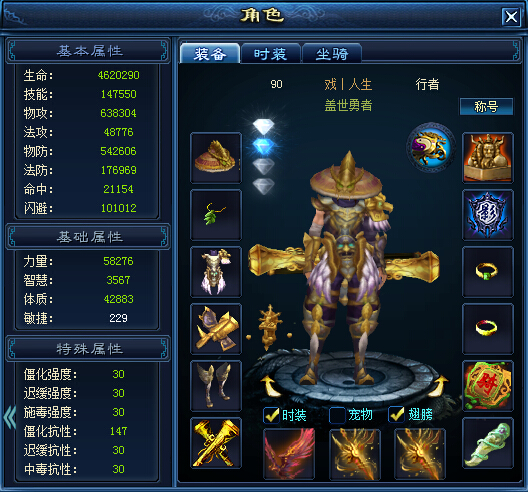Select the red 财 charm slot
Viewport: 528px width, 492px height.
[488, 386]
